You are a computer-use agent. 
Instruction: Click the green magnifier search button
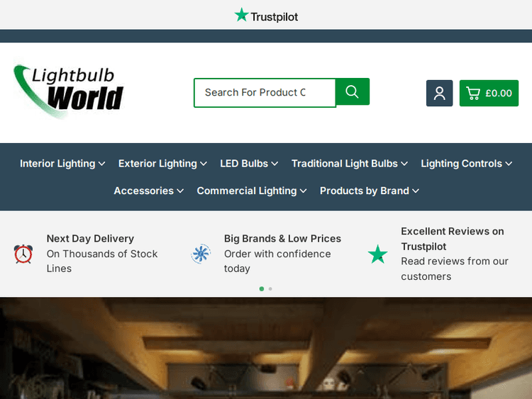[352, 91]
